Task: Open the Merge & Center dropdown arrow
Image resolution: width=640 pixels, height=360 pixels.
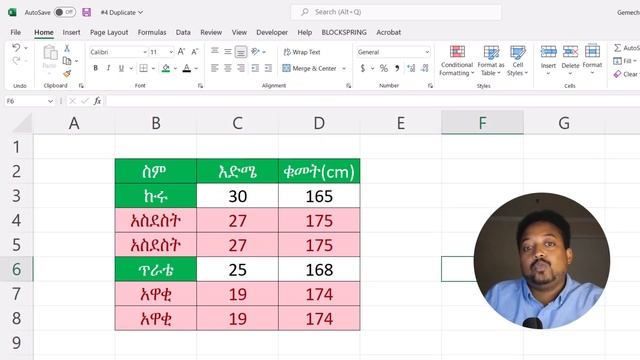Action: coord(344,69)
